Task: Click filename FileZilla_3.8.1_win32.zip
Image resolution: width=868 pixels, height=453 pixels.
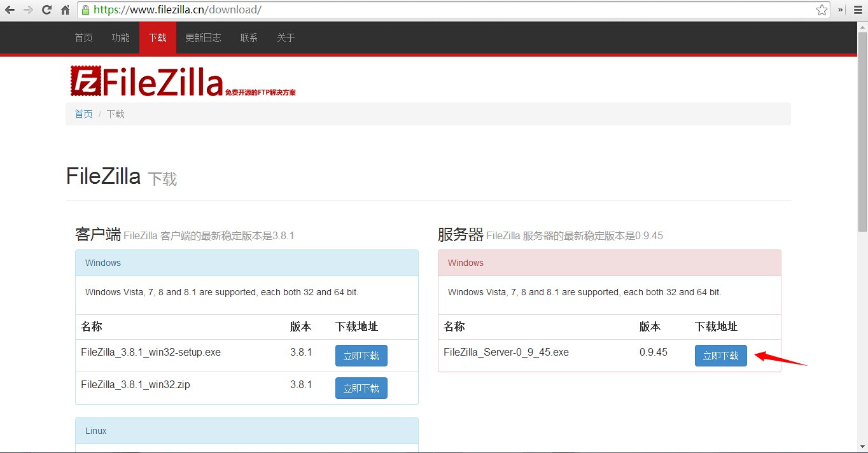Action: click(136, 384)
